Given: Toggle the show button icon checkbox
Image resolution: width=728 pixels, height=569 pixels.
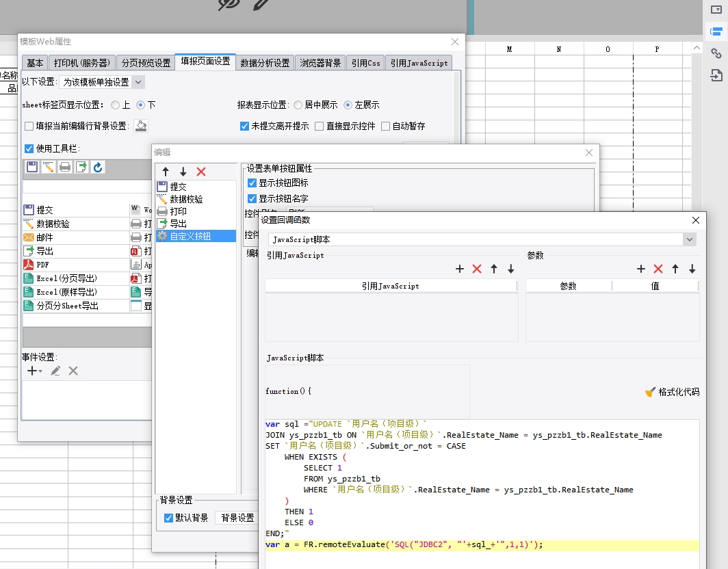Looking at the screenshot, I should point(252,183).
